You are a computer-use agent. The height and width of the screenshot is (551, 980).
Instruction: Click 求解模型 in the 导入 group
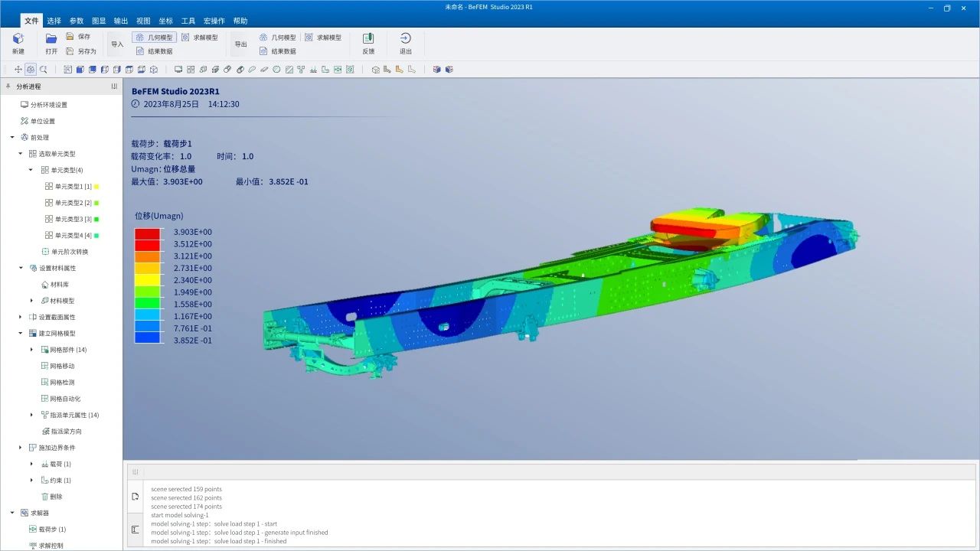tap(200, 37)
